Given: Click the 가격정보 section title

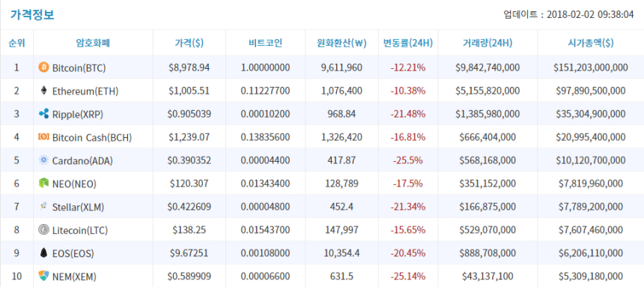Looking at the screenshot, I should (32, 15).
